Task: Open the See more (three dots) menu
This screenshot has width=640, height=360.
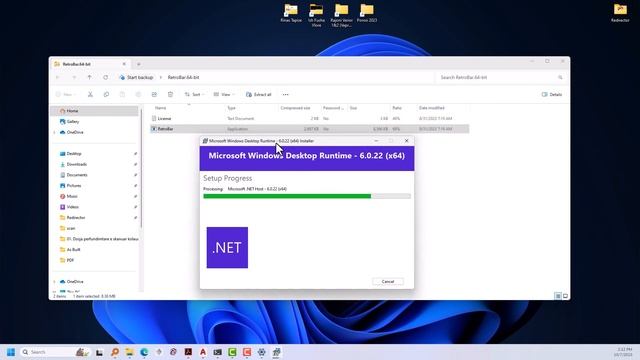Action: click(285, 94)
